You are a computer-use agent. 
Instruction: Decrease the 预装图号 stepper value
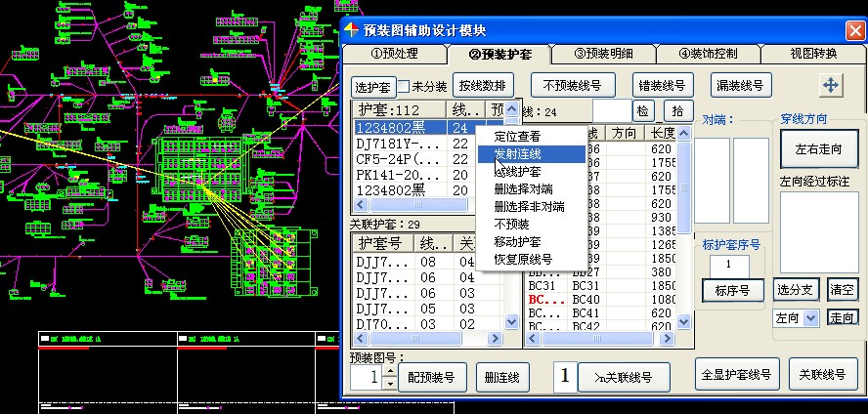(390, 384)
